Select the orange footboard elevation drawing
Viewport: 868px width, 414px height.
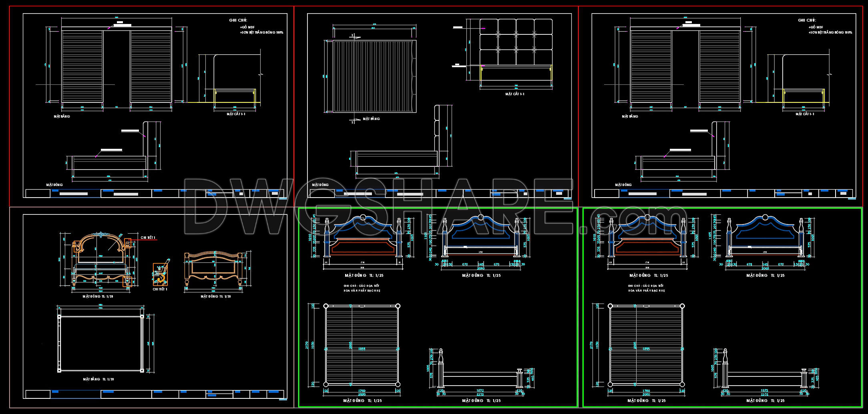click(213, 268)
